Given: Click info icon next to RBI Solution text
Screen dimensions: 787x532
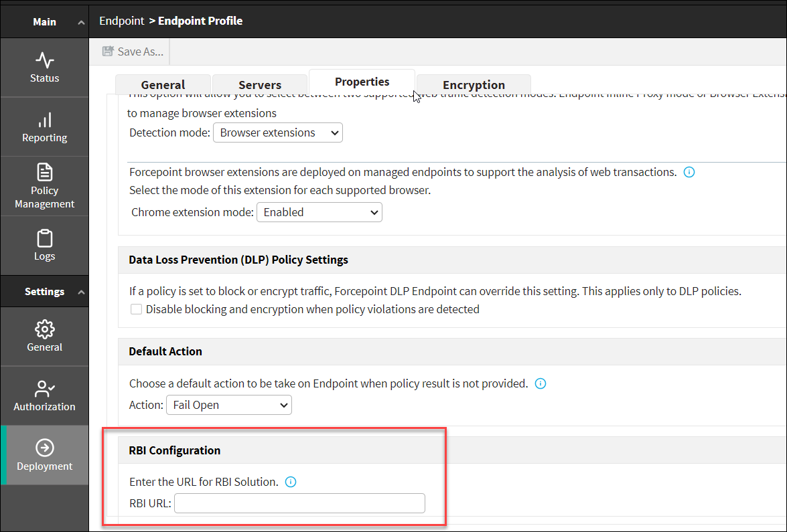Looking at the screenshot, I should (291, 482).
